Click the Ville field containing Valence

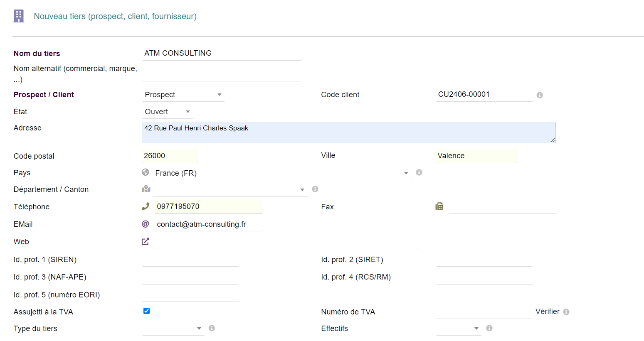[476, 156]
